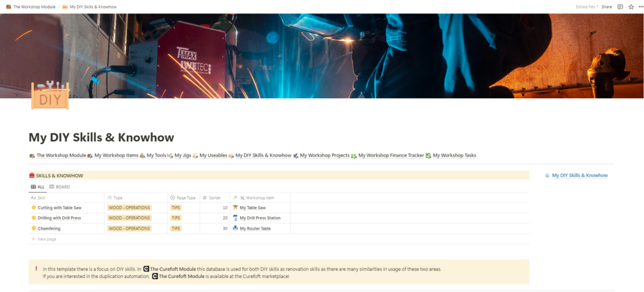Open the My DIY Skills & Knowhow sidebar link
This screenshot has height=292, width=644.
579,175
